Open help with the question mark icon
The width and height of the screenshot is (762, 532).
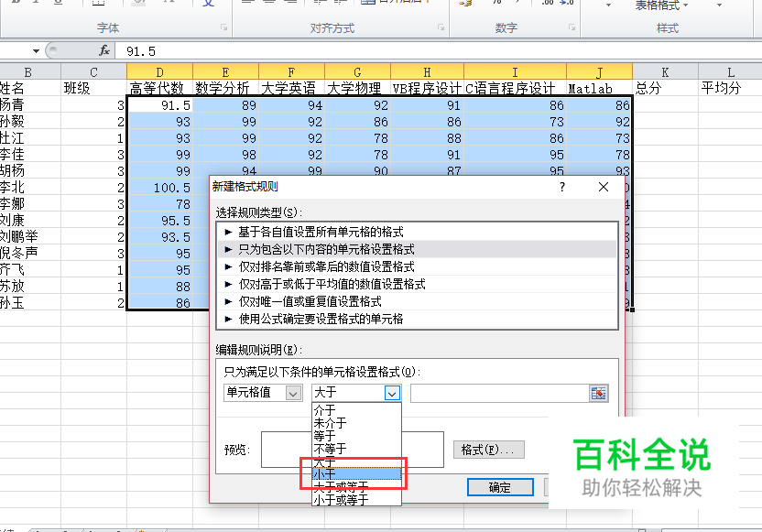tap(562, 187)
